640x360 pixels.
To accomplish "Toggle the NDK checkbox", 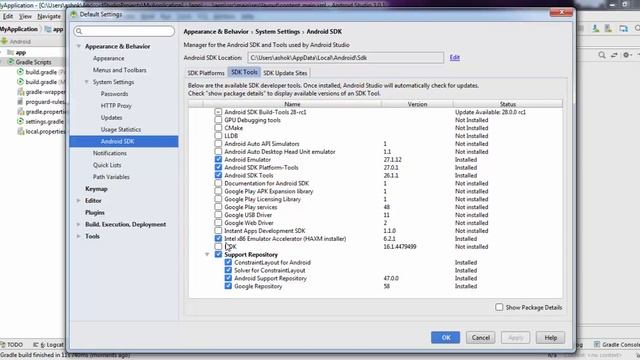I will click(218, 247).
